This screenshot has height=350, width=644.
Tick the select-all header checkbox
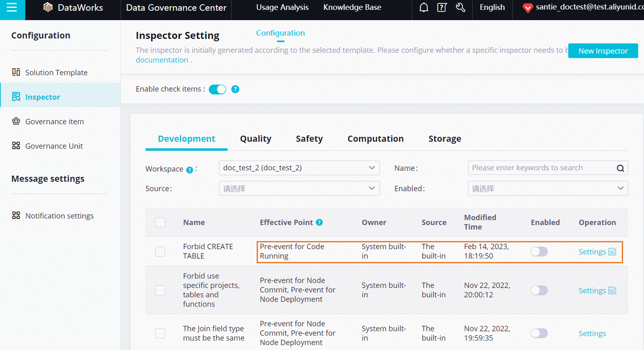tap(160, 222)
